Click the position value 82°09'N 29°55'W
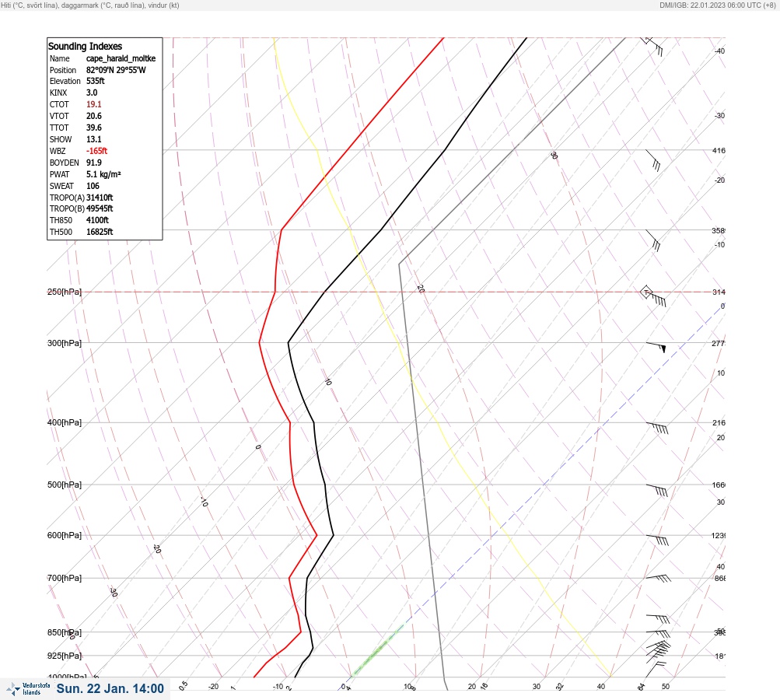 click(116, 70)
